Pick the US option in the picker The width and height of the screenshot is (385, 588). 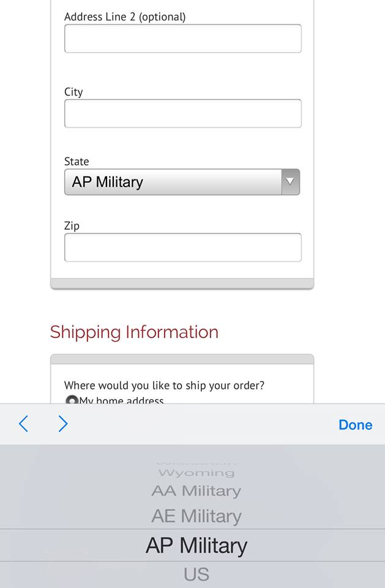click(x=196, y=575)
